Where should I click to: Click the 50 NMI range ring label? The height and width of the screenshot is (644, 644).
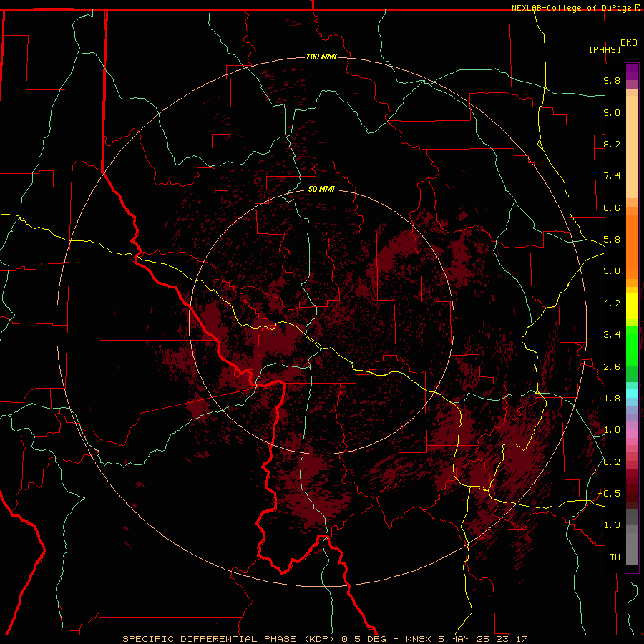pos(321,189)
